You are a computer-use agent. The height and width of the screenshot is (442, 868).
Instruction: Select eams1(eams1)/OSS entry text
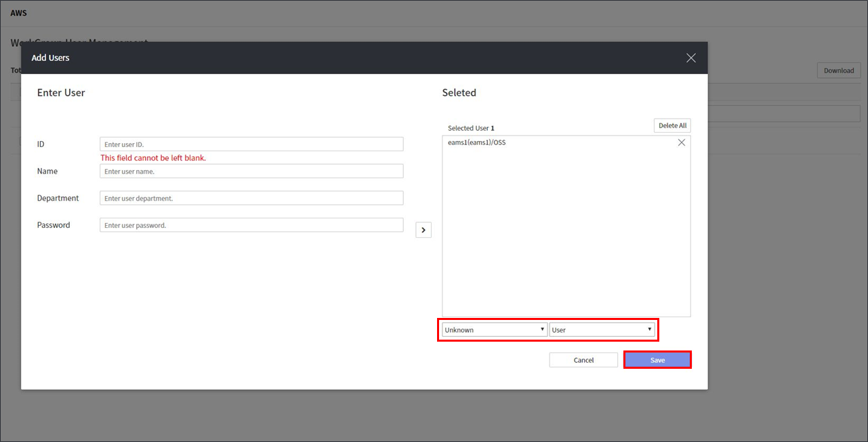coord(476,142)
